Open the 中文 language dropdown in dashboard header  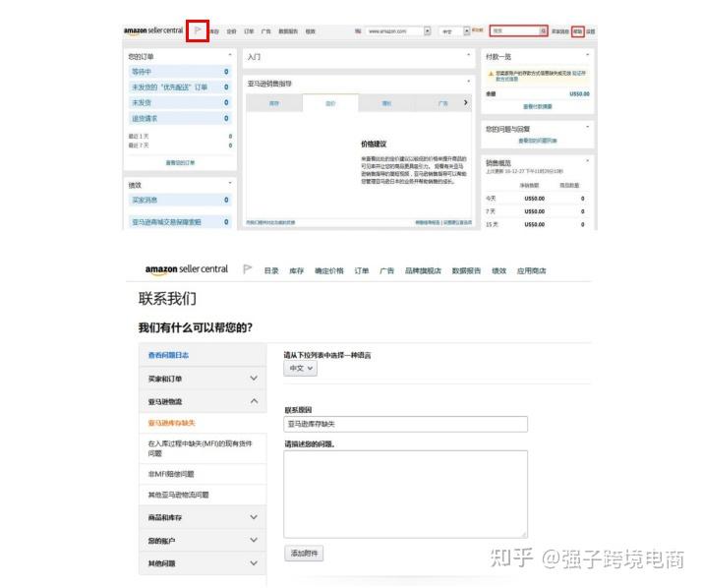pos(466,30)
